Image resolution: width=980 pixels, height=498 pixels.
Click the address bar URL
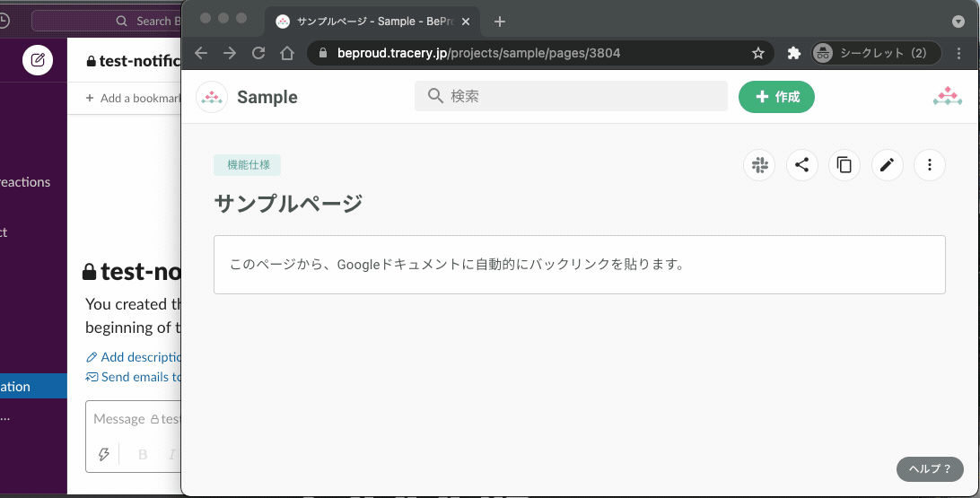478,53
